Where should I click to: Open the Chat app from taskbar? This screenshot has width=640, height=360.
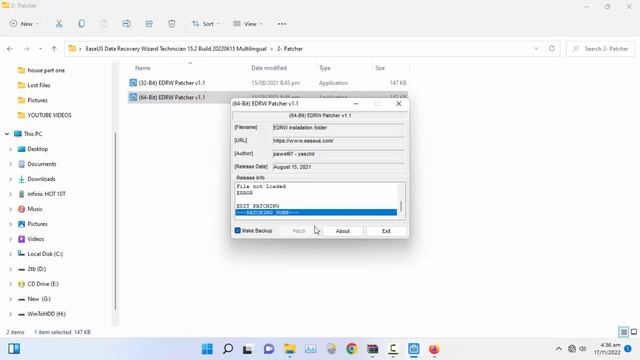pyautogui.click(x=269, y=349)
